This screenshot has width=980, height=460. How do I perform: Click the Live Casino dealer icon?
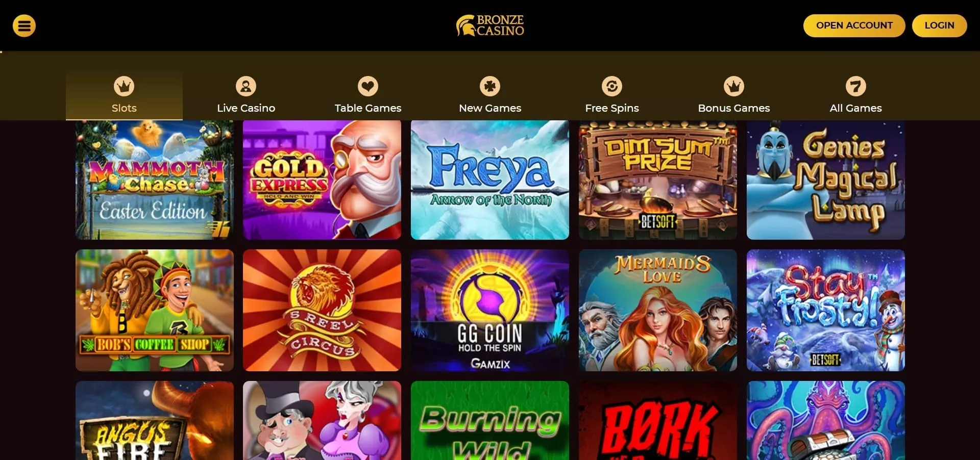tap(246, 86)
